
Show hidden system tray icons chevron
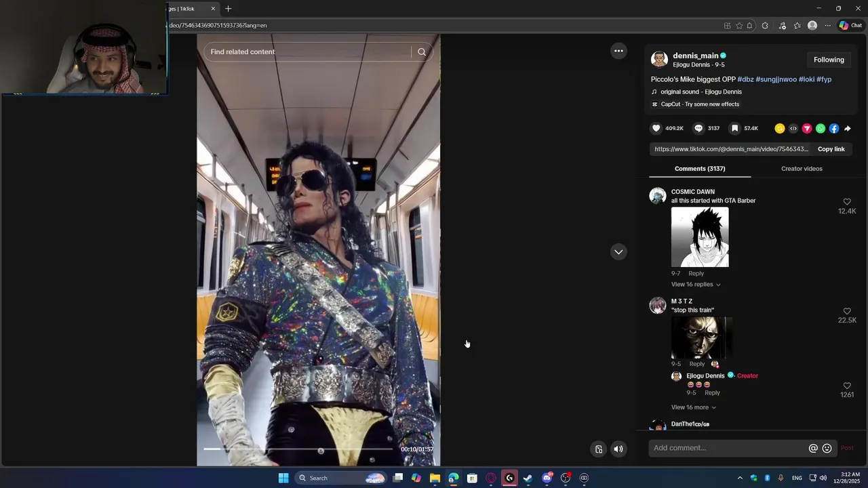(x=740, y=478)
